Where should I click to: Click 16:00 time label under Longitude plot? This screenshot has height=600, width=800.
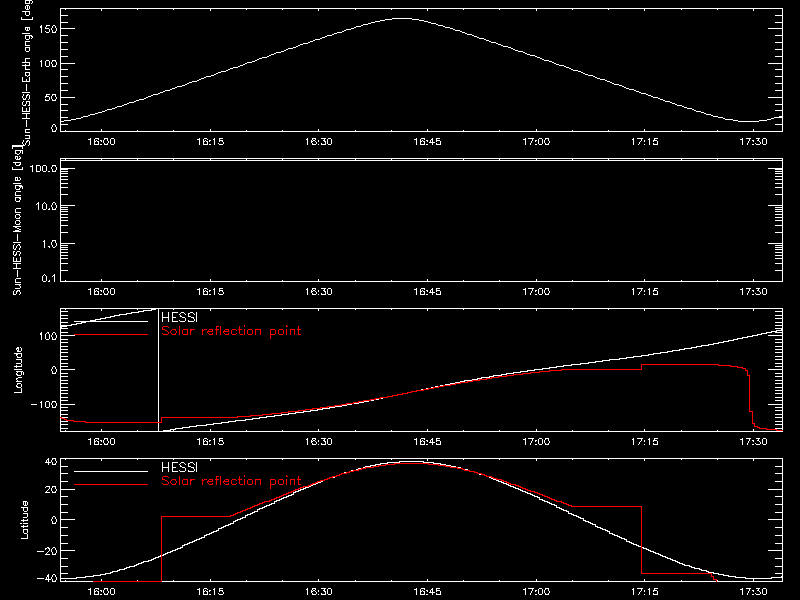point(101,442)
